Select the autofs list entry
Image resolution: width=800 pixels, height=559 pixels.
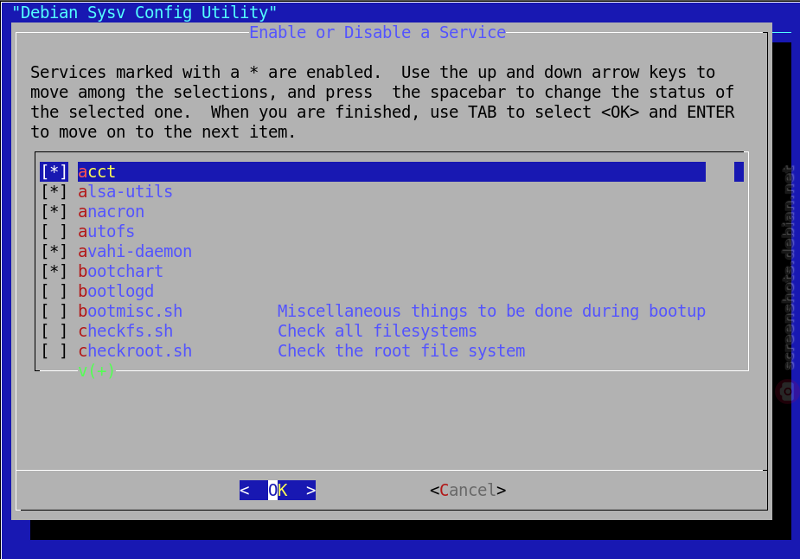pyautogui.click(x=106, y=232)
